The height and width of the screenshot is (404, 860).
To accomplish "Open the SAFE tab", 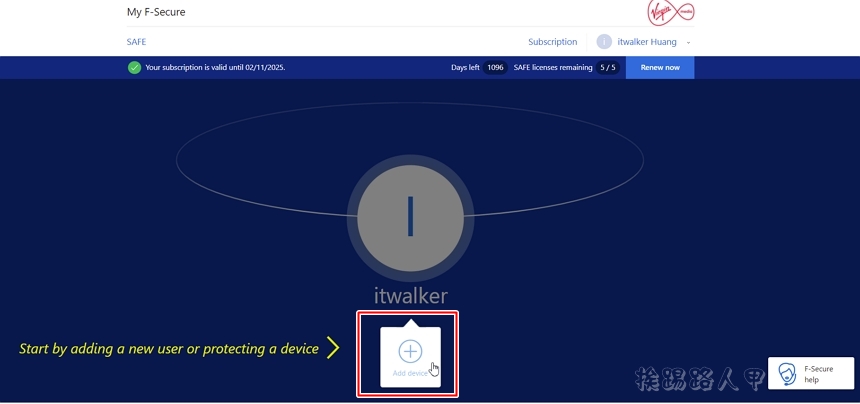I will (137, 42).
